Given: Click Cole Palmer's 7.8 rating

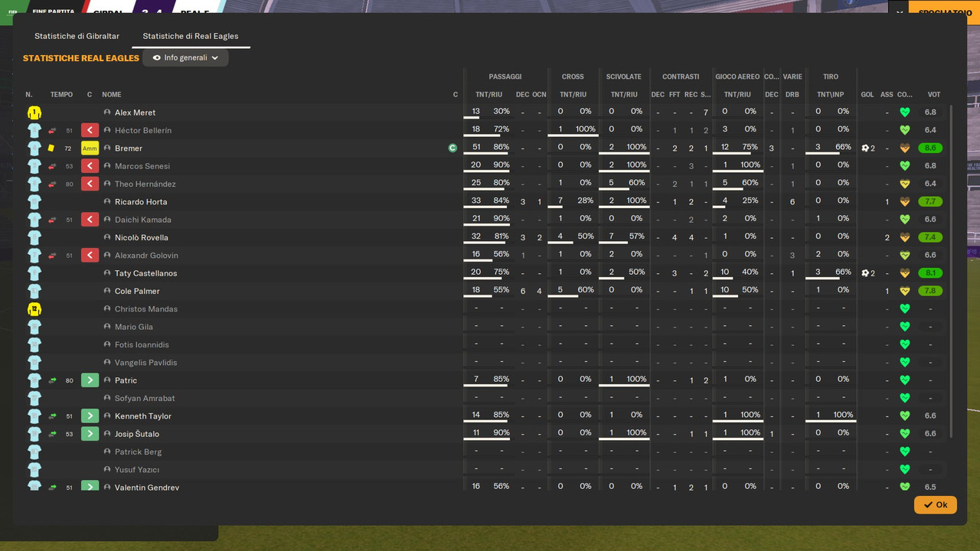Looking at the screenshot, I should [x=930, y=292].
